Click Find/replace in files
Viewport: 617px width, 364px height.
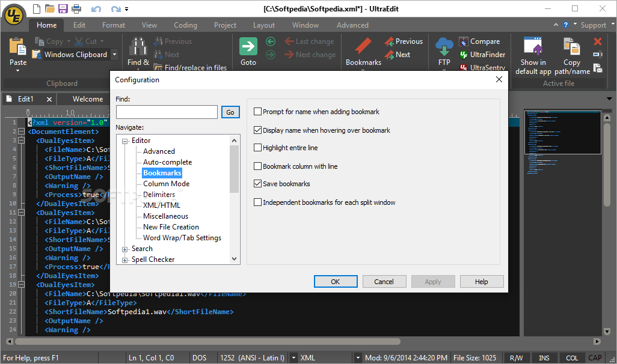click(x=190, y=68)
